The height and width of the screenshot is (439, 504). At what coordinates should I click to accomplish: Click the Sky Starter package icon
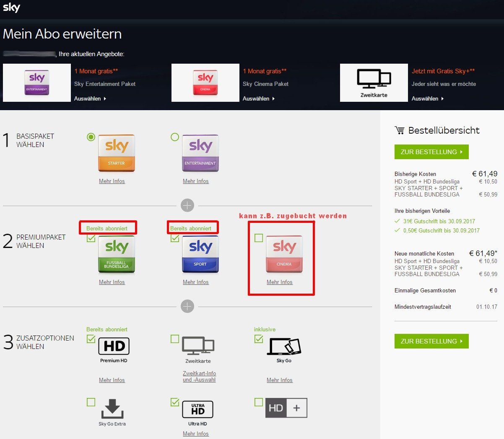(x=117, y=153)
